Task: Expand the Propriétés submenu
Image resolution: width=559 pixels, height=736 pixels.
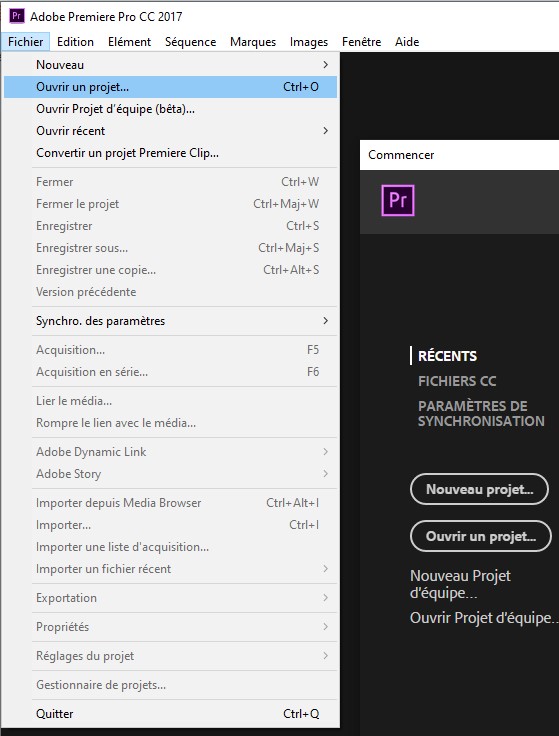Action: click(170, 627)
